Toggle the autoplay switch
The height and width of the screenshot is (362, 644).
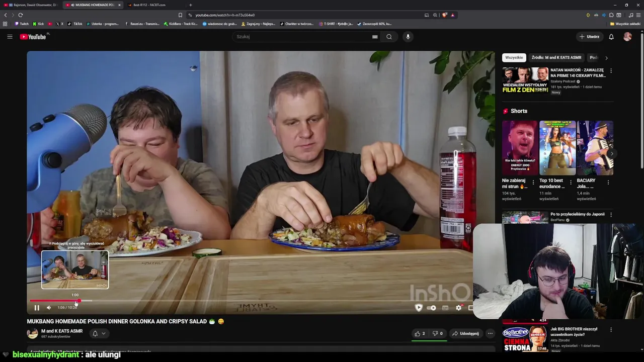coord(432,308)
